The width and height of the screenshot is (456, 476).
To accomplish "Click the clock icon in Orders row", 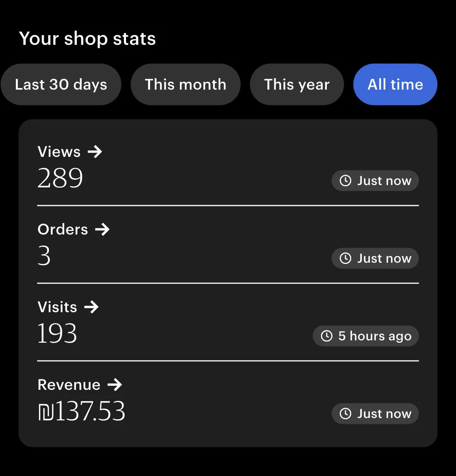I will 345,258.
